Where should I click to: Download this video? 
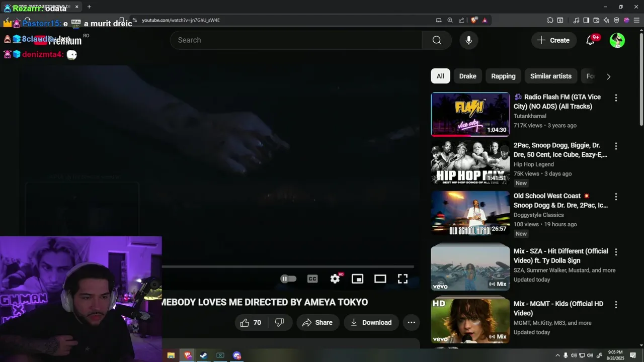click(x=371, y=322)
